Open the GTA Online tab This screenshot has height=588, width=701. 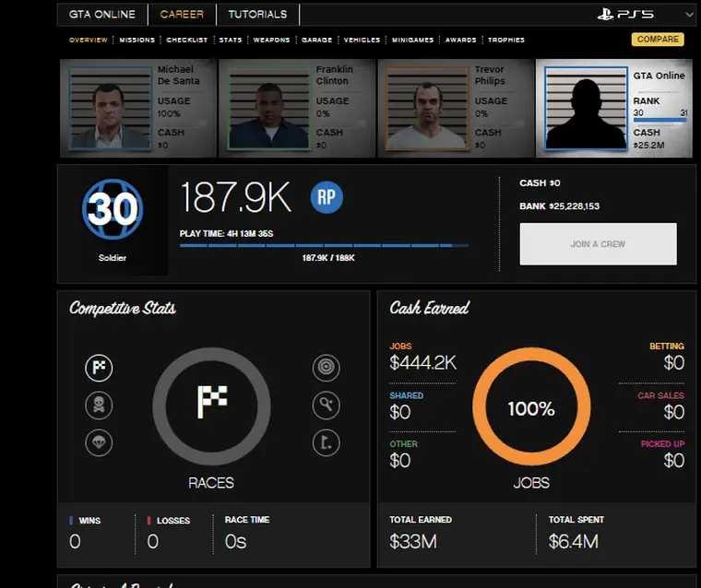pos(101,15)
